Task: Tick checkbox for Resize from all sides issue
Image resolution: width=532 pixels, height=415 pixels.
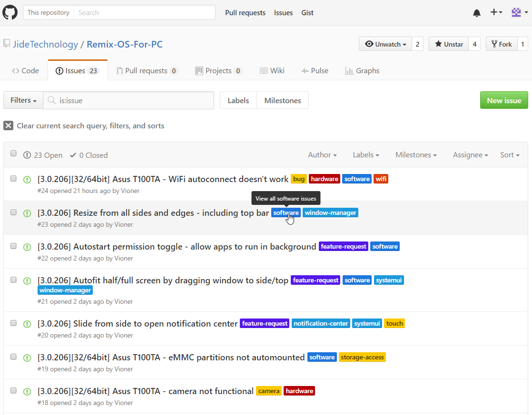Action: click(x=13, y=212)
